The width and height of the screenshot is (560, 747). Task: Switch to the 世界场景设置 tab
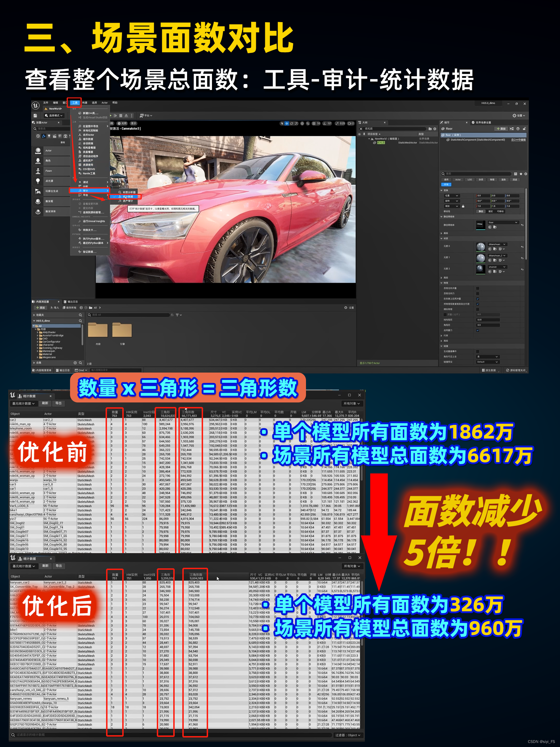(481, 123)
